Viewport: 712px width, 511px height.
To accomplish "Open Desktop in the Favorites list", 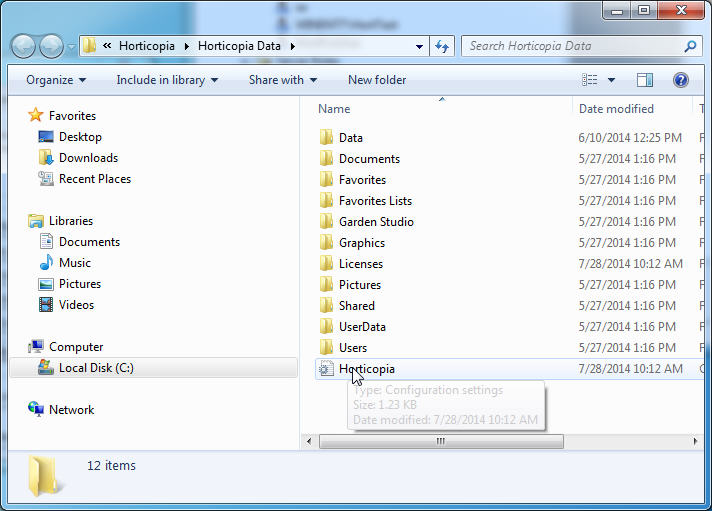I will [x=70, y=137].
